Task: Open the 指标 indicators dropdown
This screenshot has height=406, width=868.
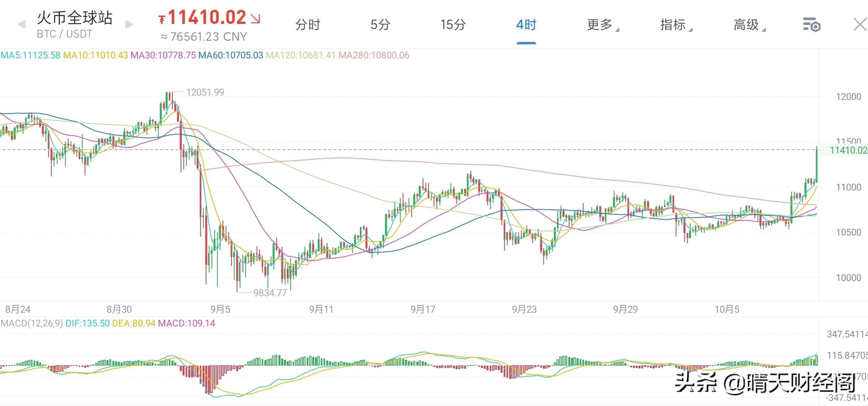Action: (x=675, y=25)
